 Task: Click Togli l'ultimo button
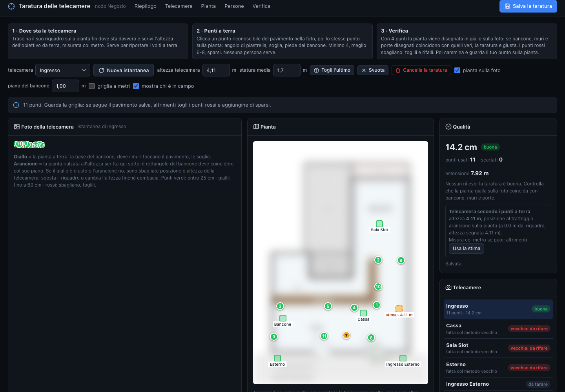click(x=332, y=70)
